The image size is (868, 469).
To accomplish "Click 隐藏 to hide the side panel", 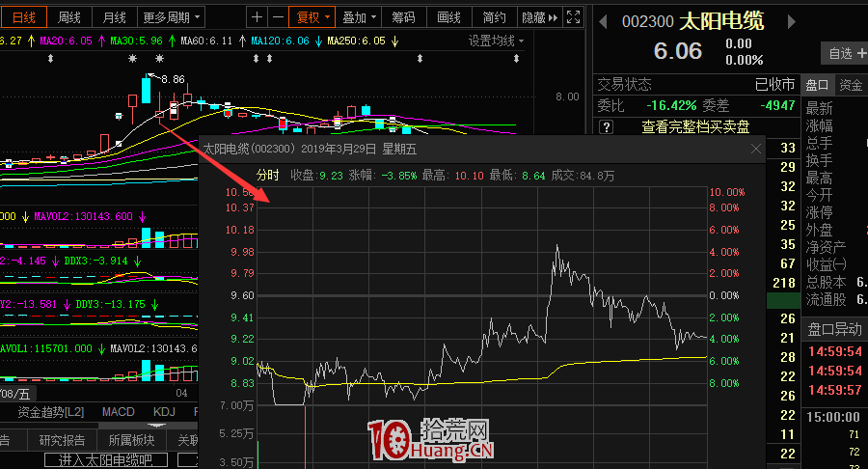I will pos(540,17).
